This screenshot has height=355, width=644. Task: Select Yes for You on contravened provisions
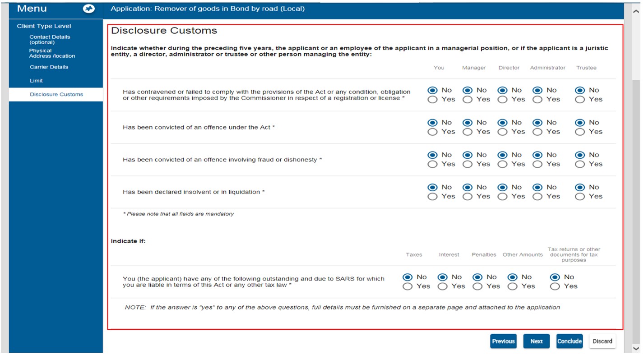(432, 100)
